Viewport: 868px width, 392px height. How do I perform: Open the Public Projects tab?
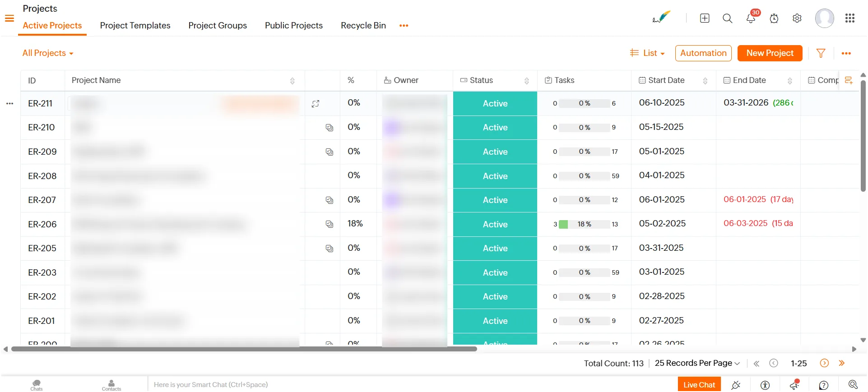[x=294, y=26]
